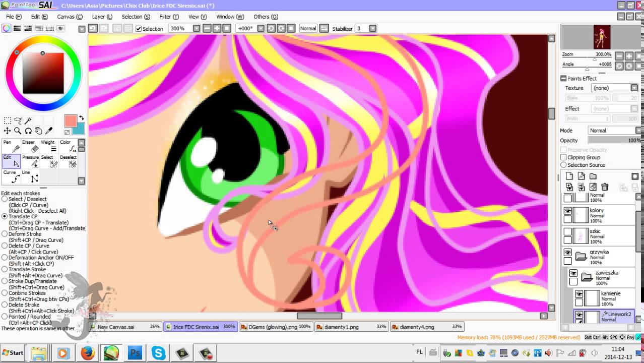Select the zoom magnifier tool
This screenshot has width=644, height=363.
(x=18, y=131)
